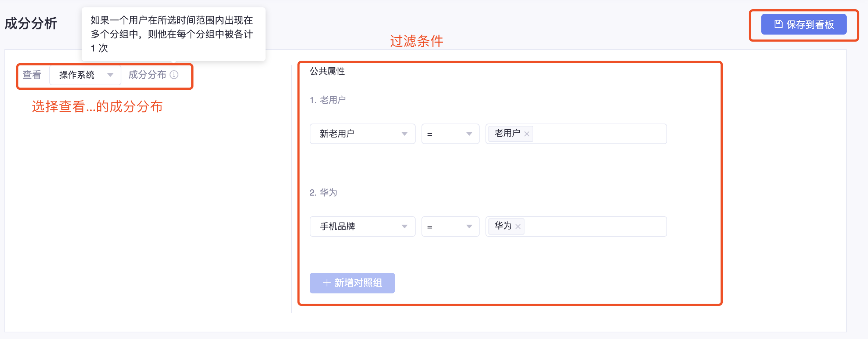The width and height of the screenshot is (868, 339).
Task: Click the 成分分析 page title
Action: click(31, 24)
